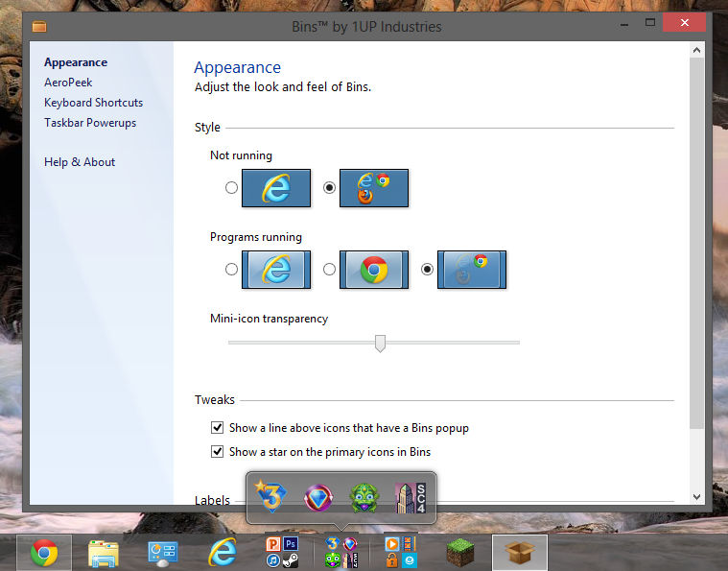Click the Not running single IE thumbnail
The image size is (728, 571).
[x=276, y=188]
